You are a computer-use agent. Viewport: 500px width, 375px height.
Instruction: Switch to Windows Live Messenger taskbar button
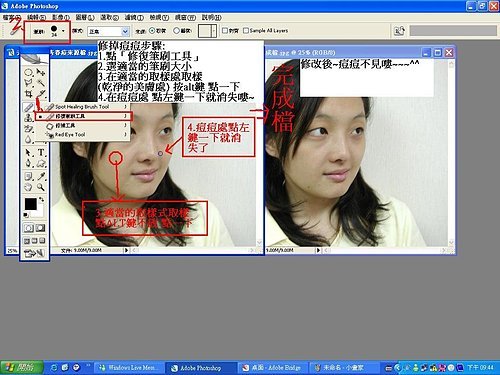pyautogui.click(x=129, y=368)
